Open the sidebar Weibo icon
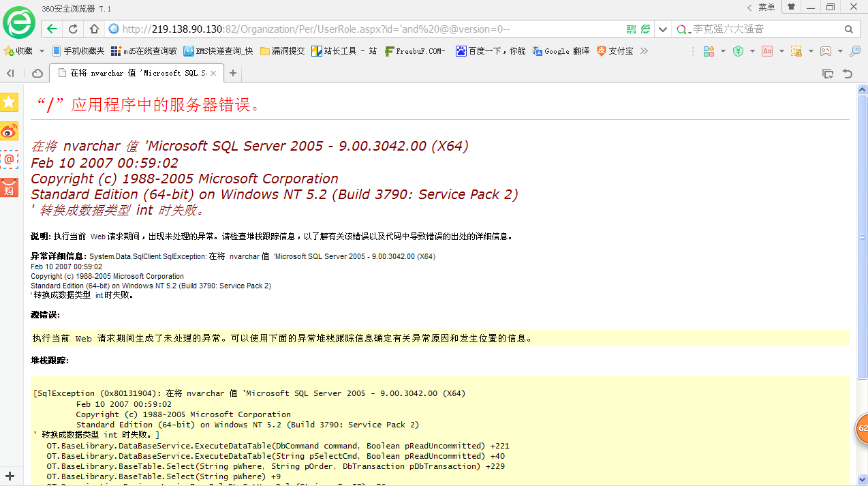 10,131
